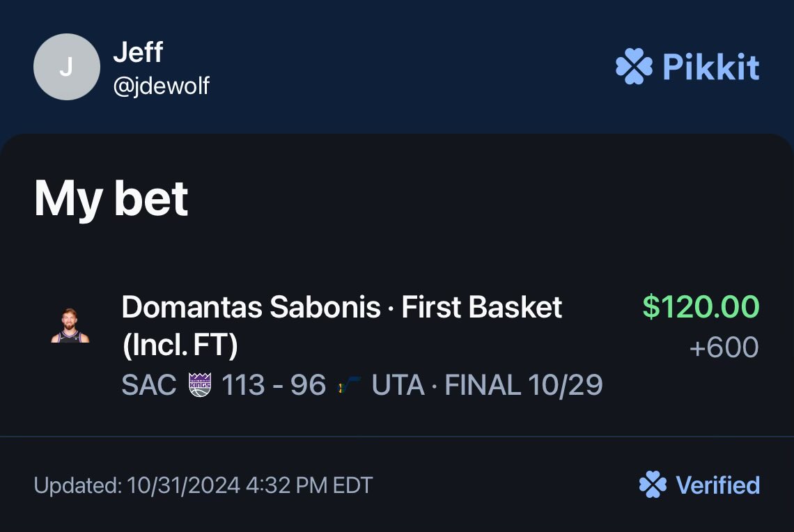Select the SAC team abbreviation

click(149, 384)
